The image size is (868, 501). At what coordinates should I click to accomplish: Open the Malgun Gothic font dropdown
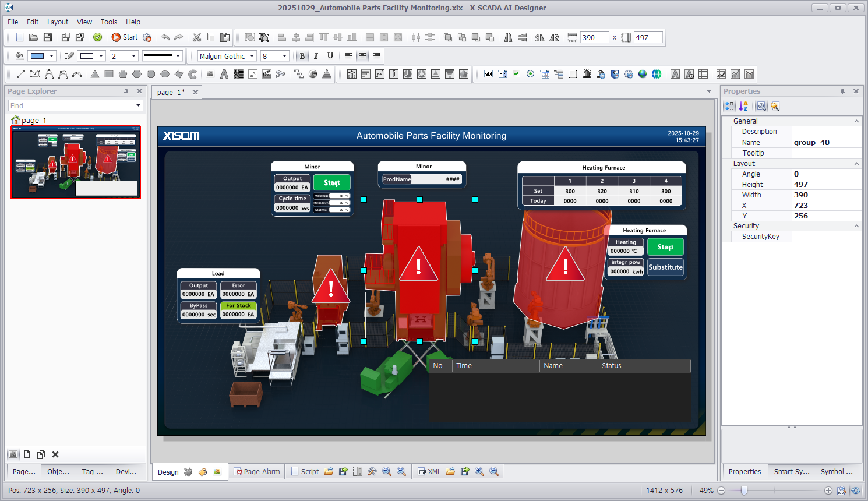tap(252, 56)
